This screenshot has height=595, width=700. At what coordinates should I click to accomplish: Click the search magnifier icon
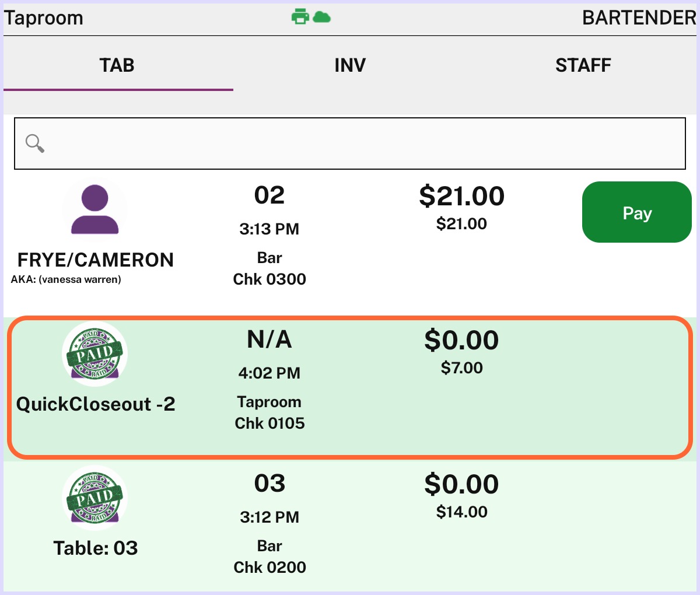pyautogui.click(x=35, y=143)
